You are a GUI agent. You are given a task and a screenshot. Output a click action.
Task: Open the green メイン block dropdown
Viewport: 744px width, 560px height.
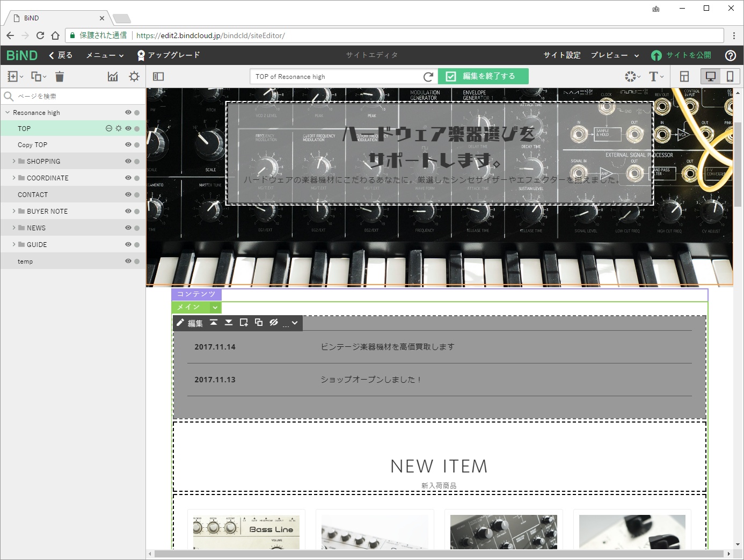coord(215,307)
